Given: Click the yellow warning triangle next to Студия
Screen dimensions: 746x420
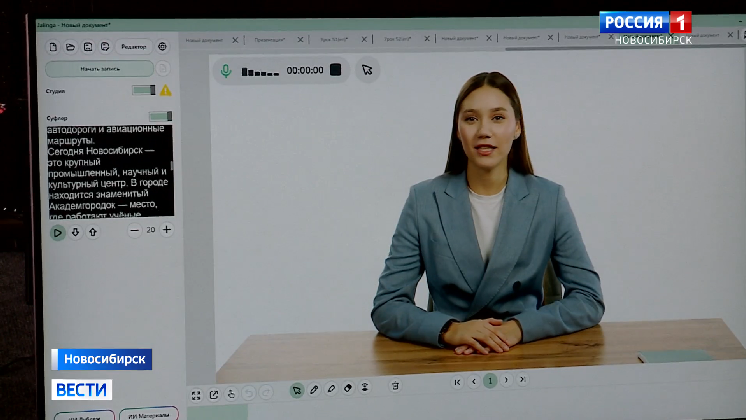Looking at the screenshot, I should point(166,90).
